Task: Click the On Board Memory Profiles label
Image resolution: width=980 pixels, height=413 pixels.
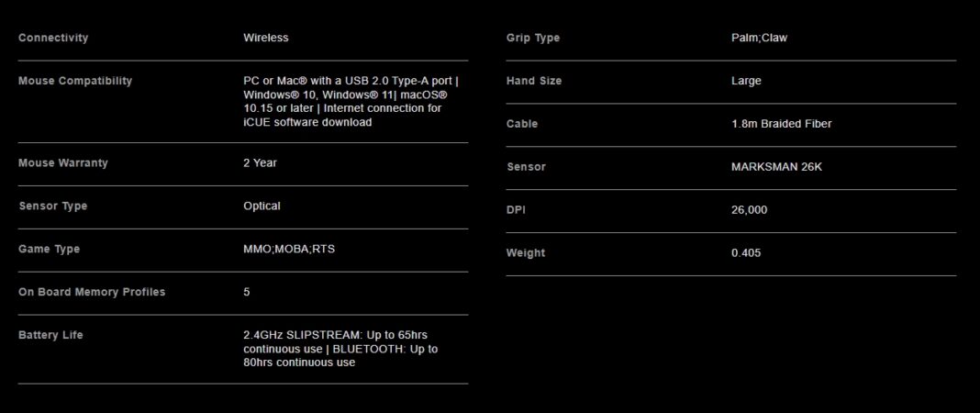Action: 92,292
